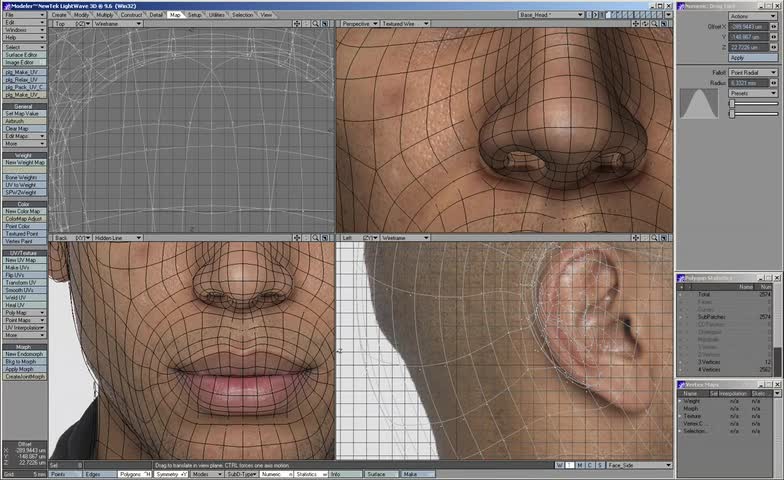This screenshot has width=784, height=480.
Task: Click the Top viewport pan (move) icon
Action: (297, 23)
